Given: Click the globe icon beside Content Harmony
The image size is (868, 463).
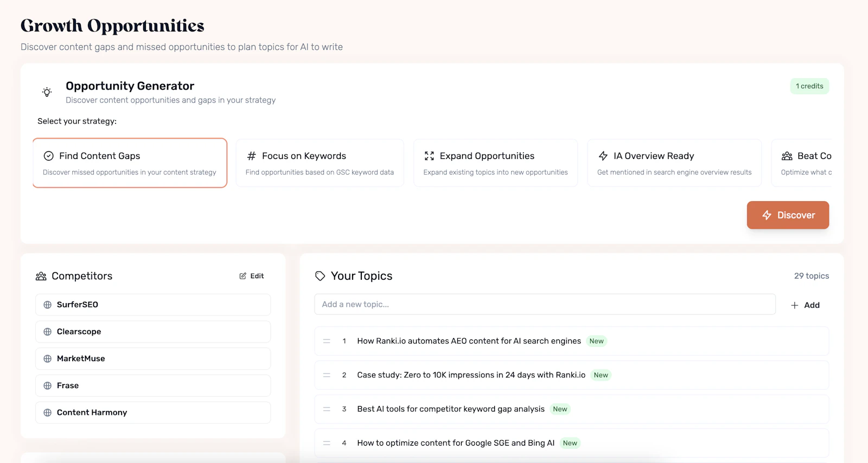Looking at the screenshot, I should (x=48, y=413).
